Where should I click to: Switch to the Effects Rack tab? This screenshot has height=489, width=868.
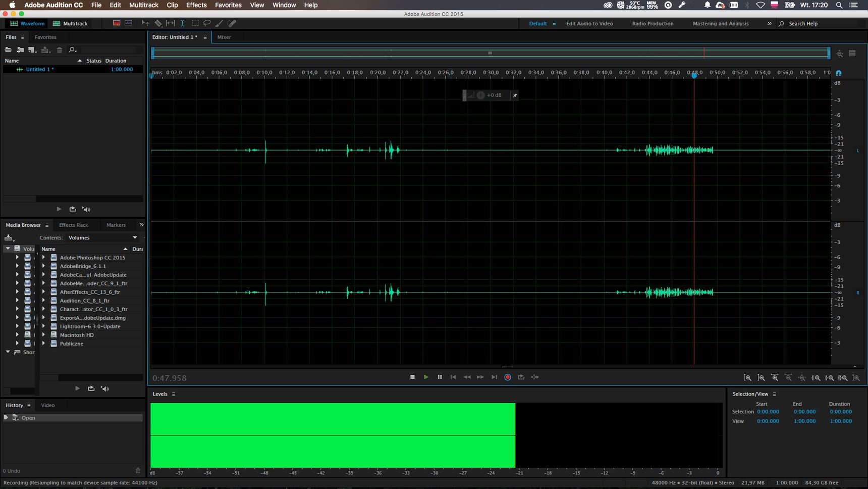(74, 225)
